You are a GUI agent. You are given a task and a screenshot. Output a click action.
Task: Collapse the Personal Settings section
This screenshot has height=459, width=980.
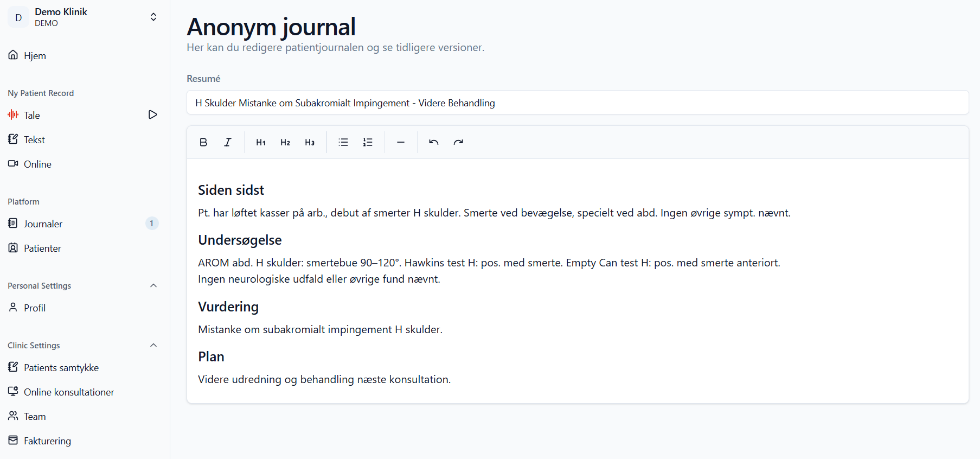click(x=153, y=286)
